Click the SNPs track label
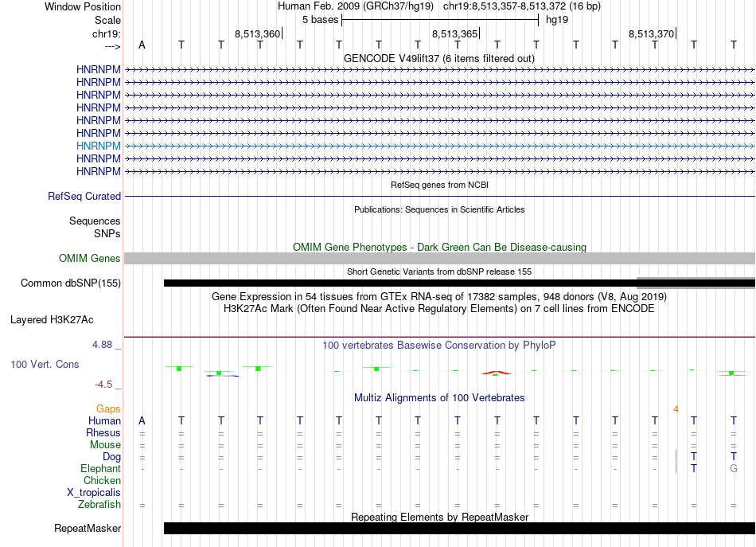The image size is (756, 547). tap(107, 233)
